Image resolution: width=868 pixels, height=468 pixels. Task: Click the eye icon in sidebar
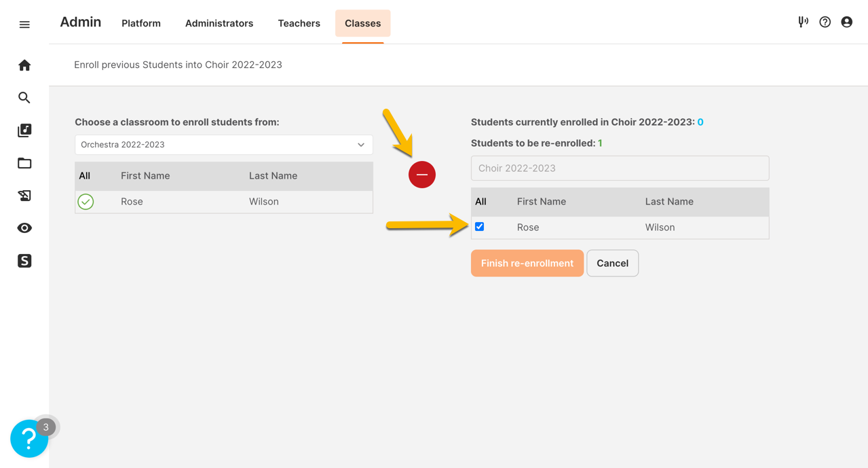tap(24, 228)
